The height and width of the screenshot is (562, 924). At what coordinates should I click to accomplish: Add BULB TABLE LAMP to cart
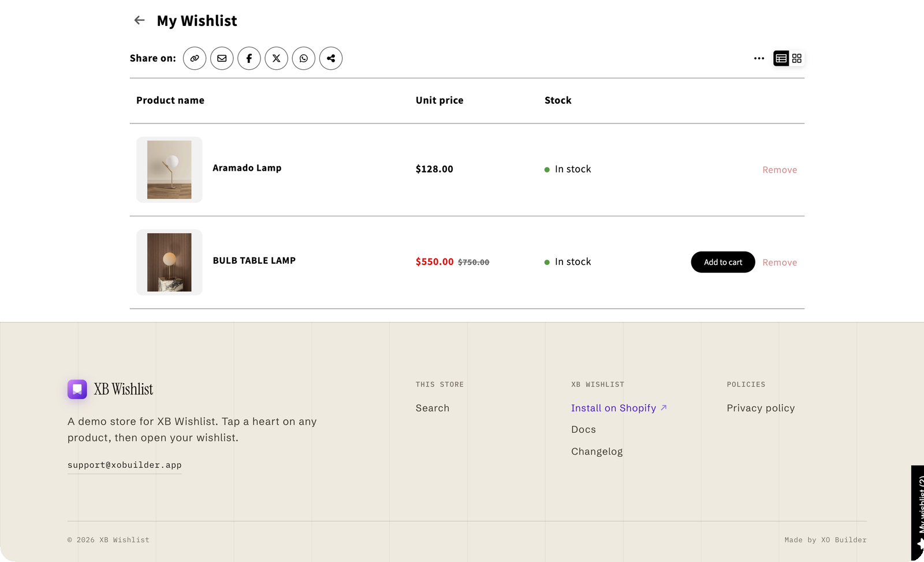tap(723, 262)
